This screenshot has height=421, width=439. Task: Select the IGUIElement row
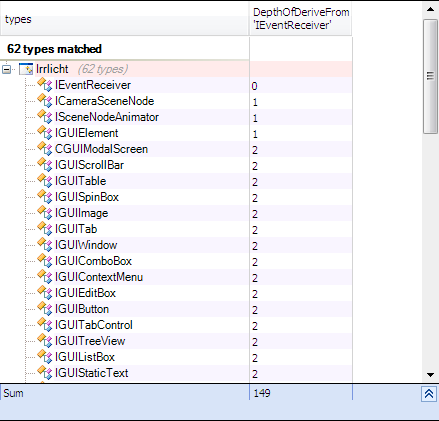point(176,133)
